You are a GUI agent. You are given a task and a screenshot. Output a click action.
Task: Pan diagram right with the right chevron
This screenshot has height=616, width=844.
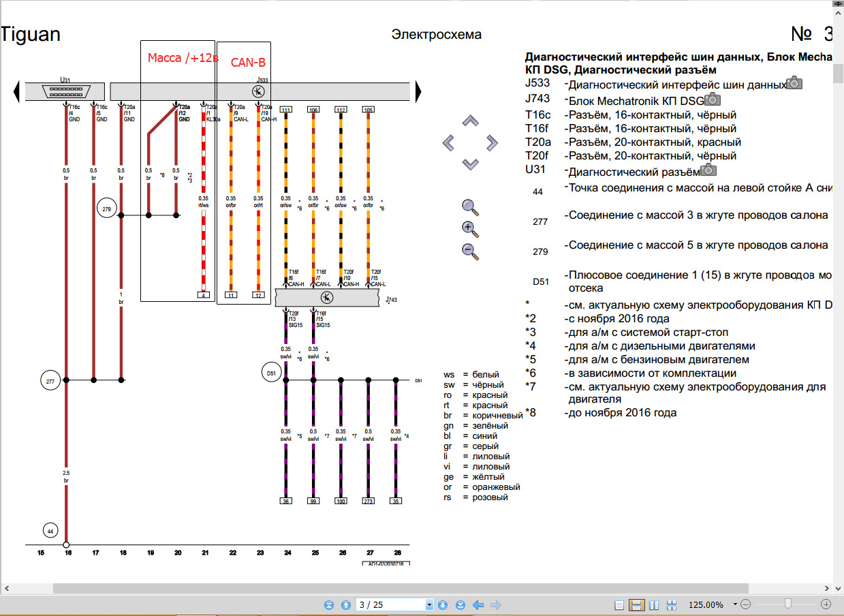coord(492,142)
